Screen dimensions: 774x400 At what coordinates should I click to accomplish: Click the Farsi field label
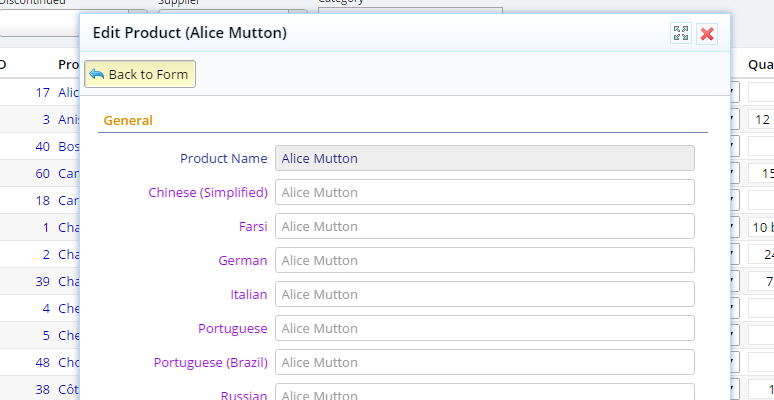pos(253,226)
